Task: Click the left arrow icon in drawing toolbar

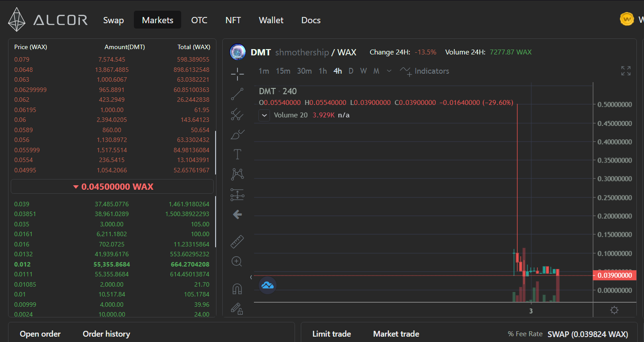Action: (x=237, y=215)
